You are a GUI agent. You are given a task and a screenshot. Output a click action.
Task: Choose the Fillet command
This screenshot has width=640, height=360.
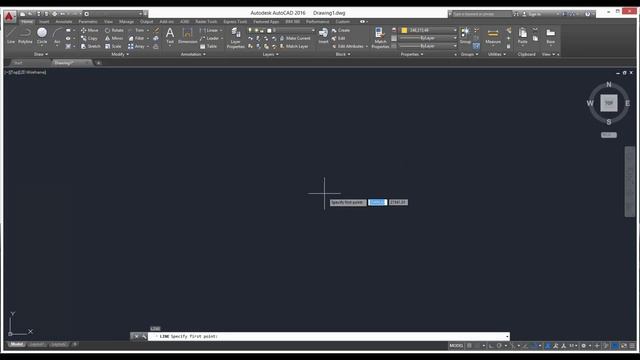(136, 38)
